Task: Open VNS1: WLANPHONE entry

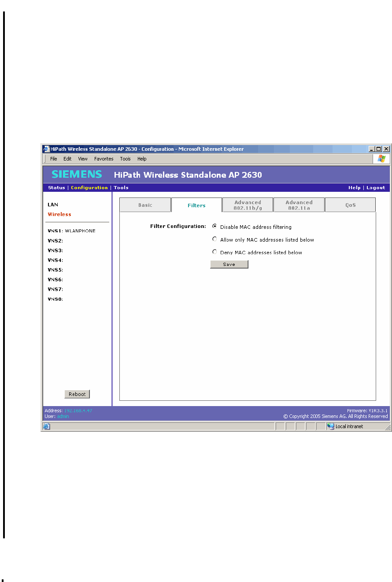Action: click(71, 231)
